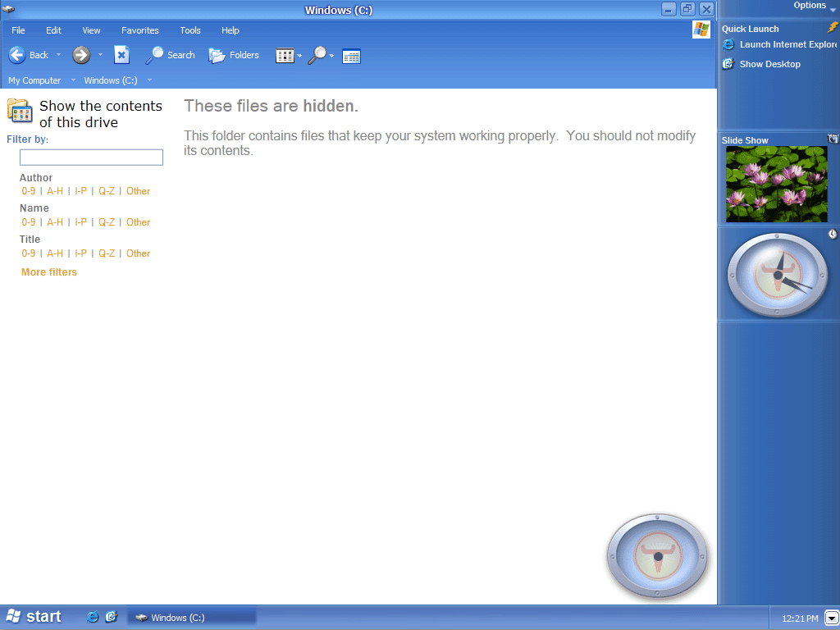This screenshot has width=840, height=630.
Task: Click the Start button
Action: [x=34, y=617]
